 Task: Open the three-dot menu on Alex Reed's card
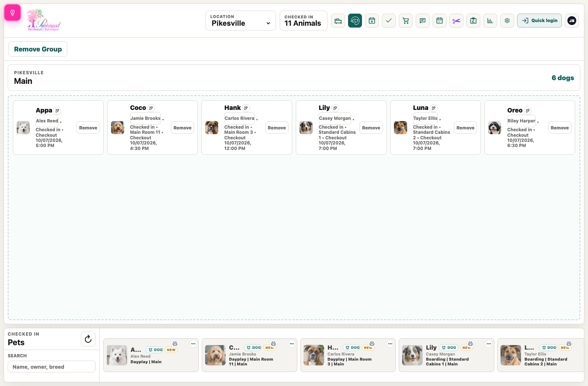click(x=193, y=344)
